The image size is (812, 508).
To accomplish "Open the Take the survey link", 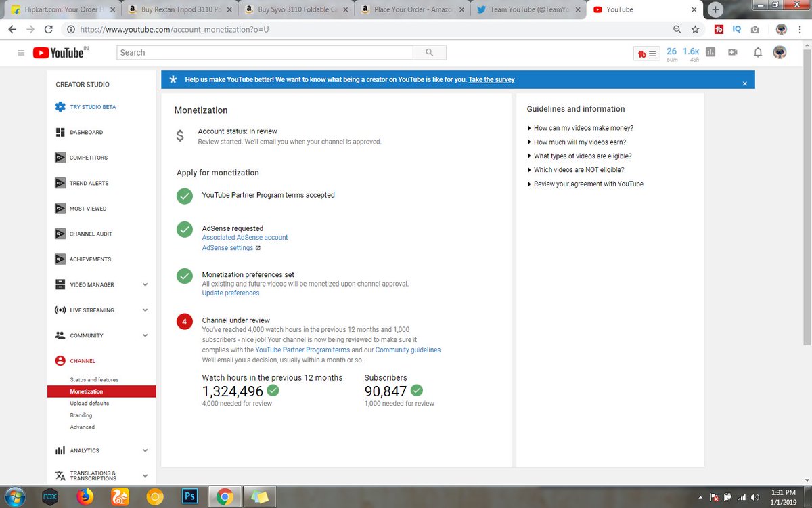I will point(491,79).
